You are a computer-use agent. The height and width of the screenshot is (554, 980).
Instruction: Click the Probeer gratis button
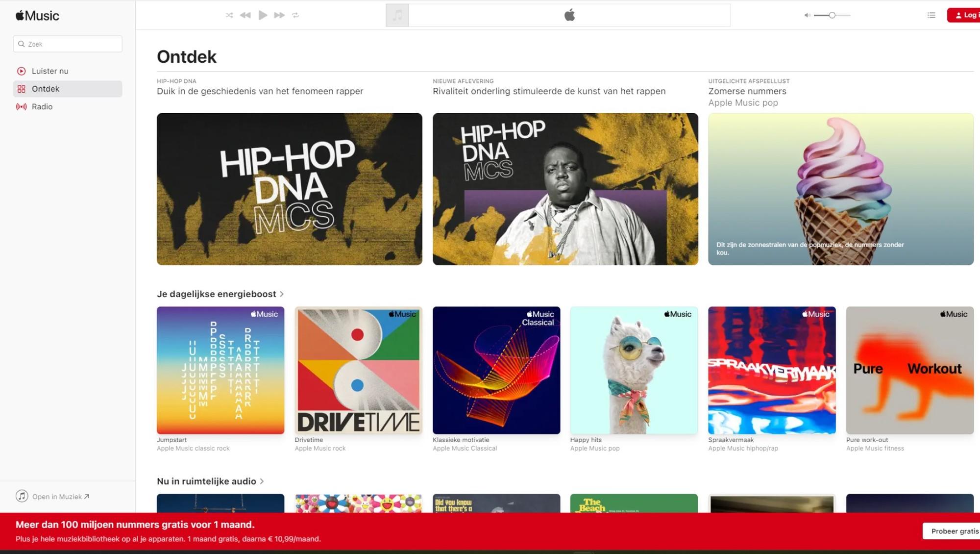(952, 531)
